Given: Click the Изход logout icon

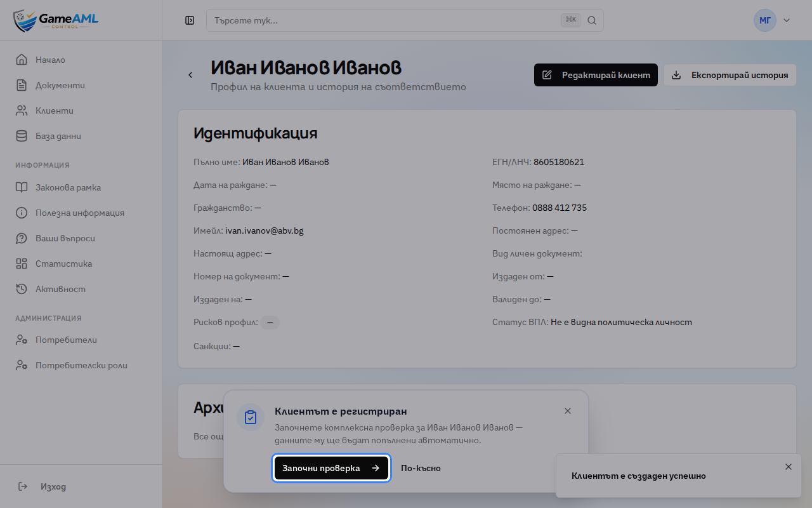Looking at the screenshot, I should click(23, 486).
